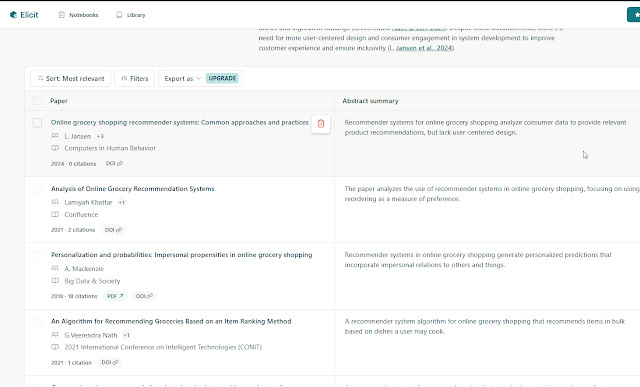This screenshot has height=387, width=640.
Task: Open DOI link for A. Mackenzie paper
Action: pos(144,296)
